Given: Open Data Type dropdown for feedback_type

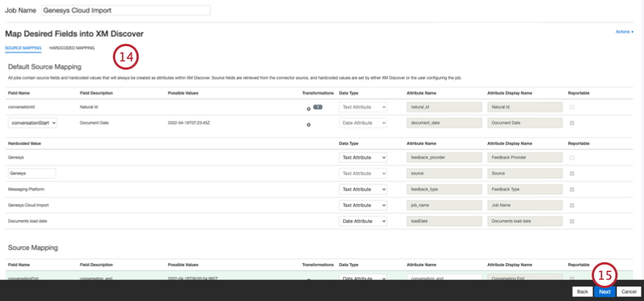Looking at the screenshot, I should coord(363,190).
